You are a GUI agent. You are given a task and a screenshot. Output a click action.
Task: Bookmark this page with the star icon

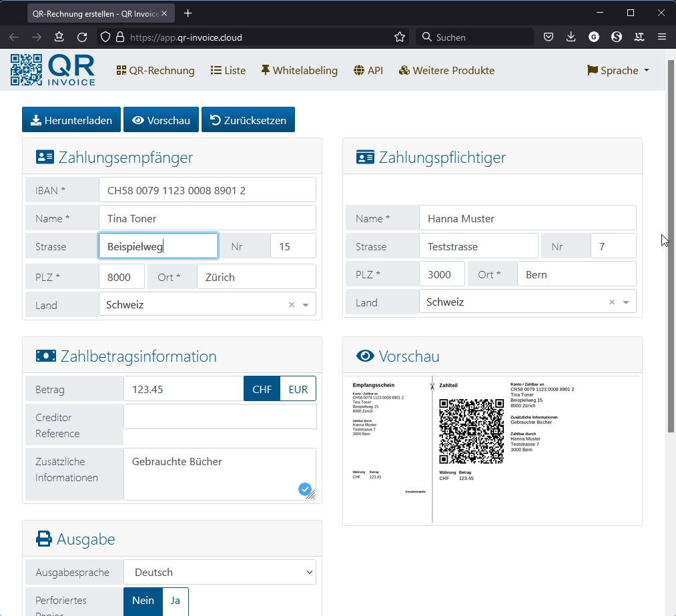point(400,37)
